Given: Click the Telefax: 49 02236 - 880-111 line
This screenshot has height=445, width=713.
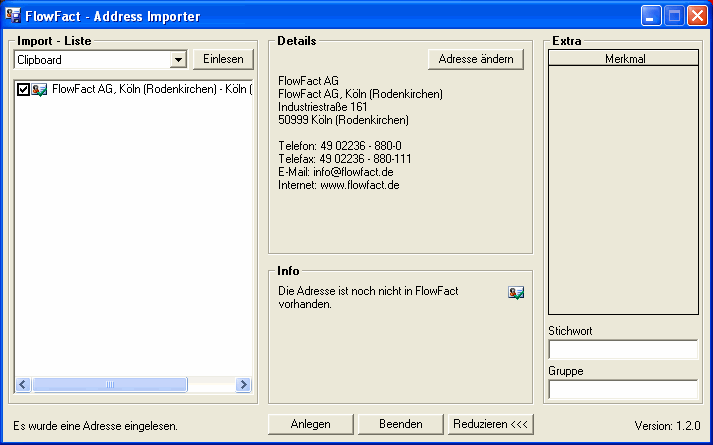Looking at the screenshot, I should 345,159.
